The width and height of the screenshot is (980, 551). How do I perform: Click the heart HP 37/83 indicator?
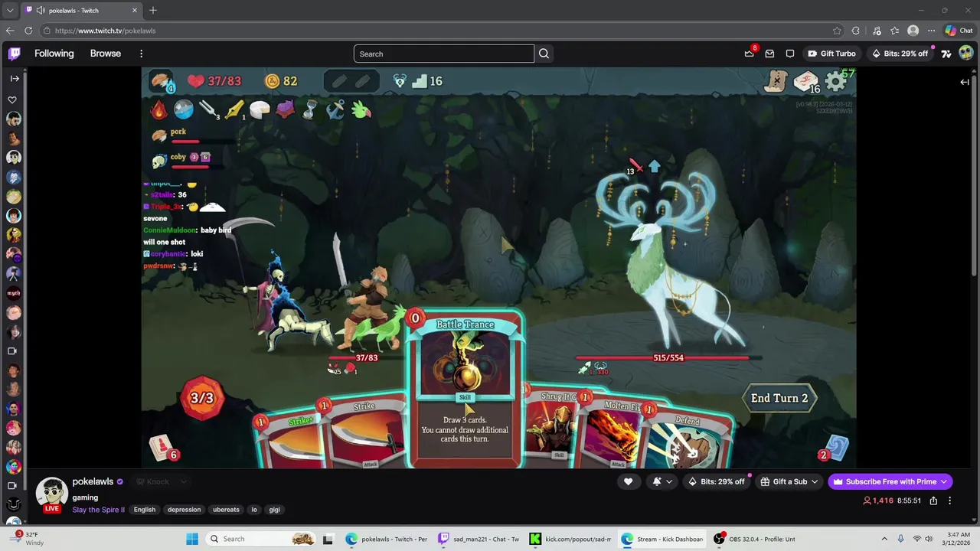coord(214,81)
